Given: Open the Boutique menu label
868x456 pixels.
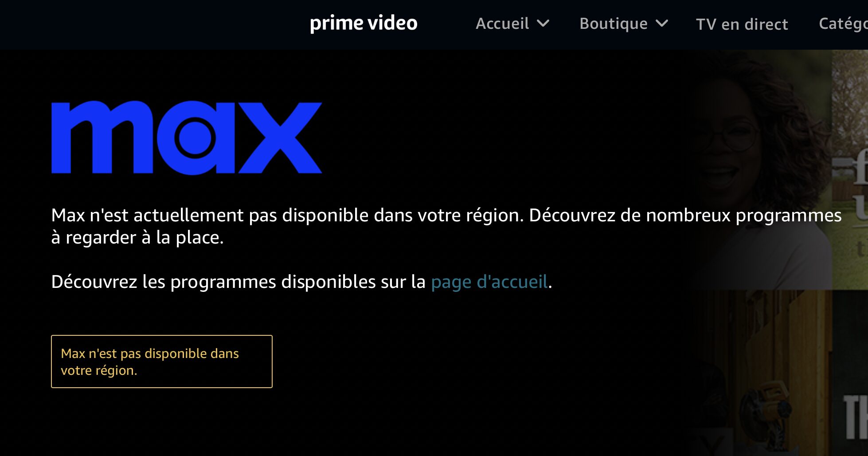Looking at the screenshot, I should (x=614, y=24).
